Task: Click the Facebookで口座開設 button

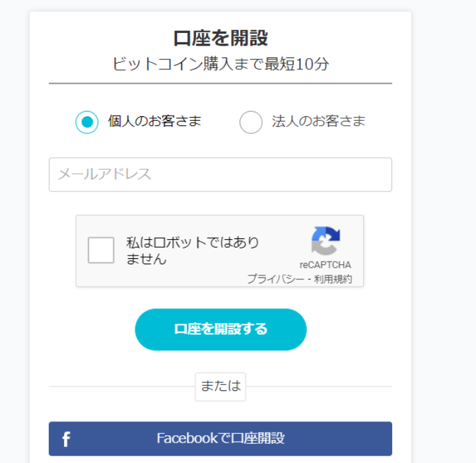Action: [x=221, y=439]
